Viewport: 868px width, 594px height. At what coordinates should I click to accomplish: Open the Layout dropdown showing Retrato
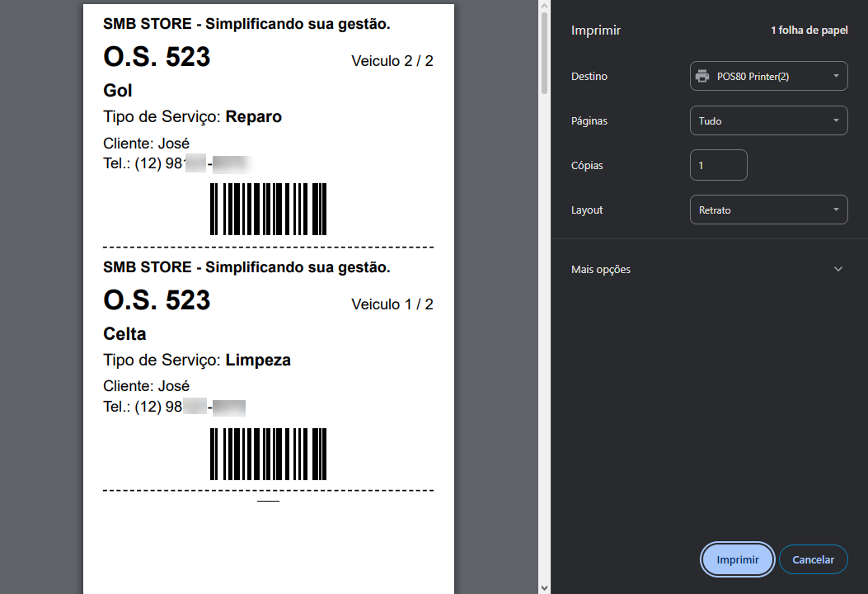768,210
